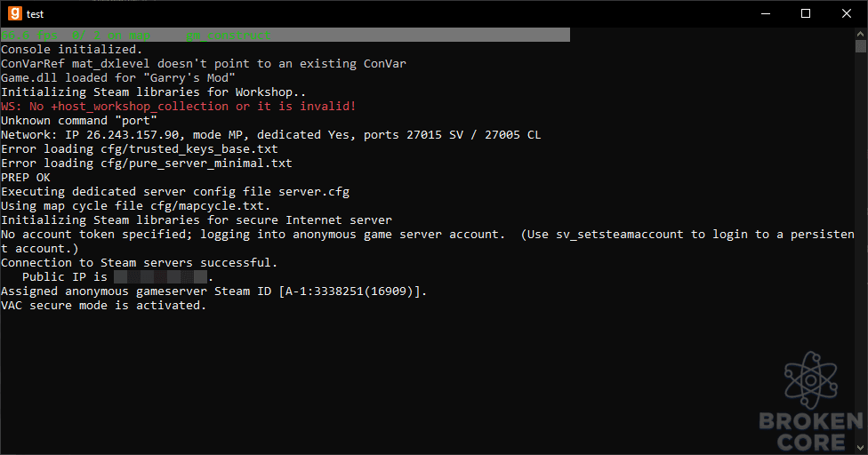Viewport: 868px width, 455px height.
Task: Click the 'ConVarRef mat_dxlevel' line
Action: pyautogui.click(x=203, y=64)
